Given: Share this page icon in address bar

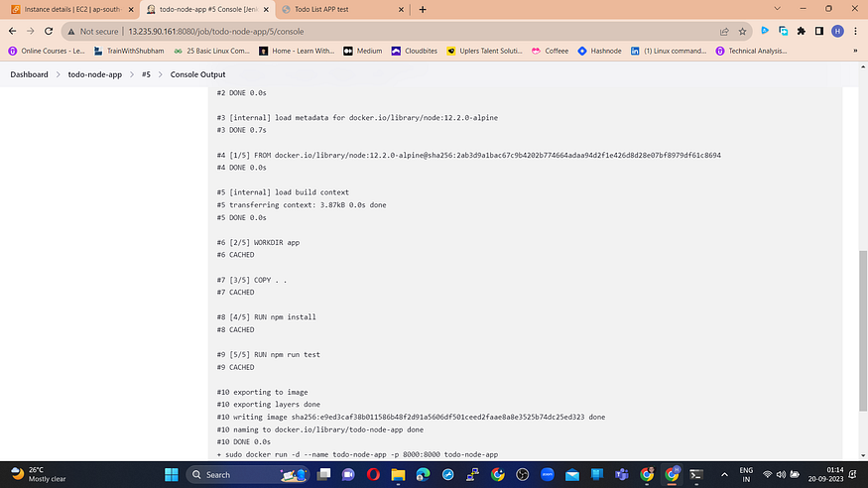Looking at the screenshot, I should (724, 32).
